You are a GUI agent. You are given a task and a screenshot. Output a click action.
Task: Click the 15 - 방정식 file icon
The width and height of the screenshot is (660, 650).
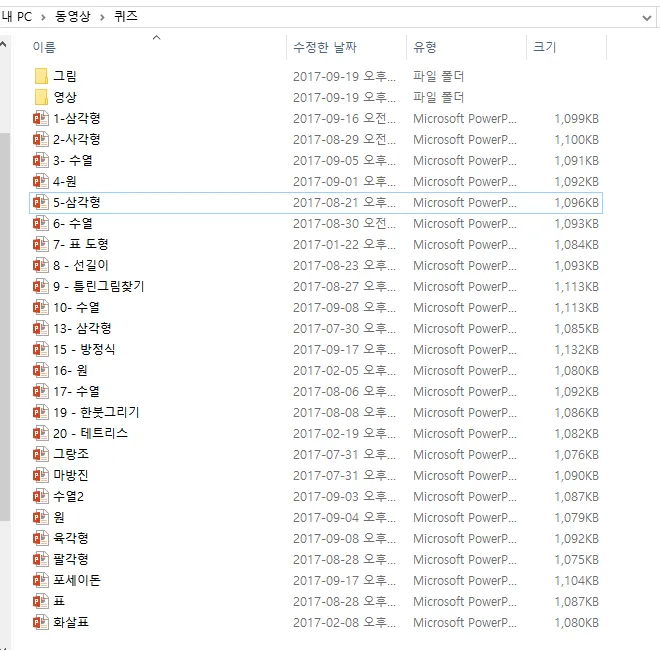[41, 349]
